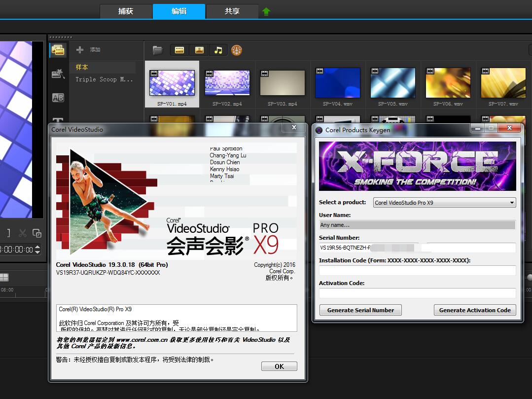
Task: Click the plus 添加 add folder icon
Action: 80,49
